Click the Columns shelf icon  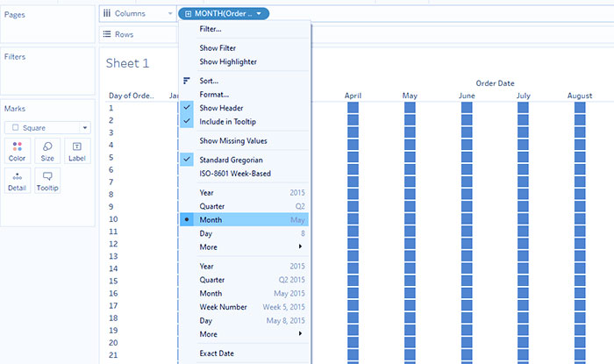(x=107, y=13)
